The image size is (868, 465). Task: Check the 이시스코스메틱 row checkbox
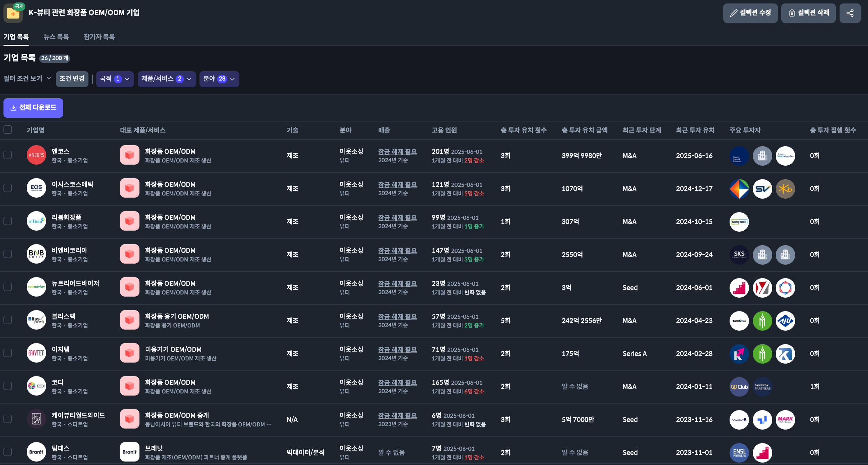pyautogui.click(x=8, y=188)
